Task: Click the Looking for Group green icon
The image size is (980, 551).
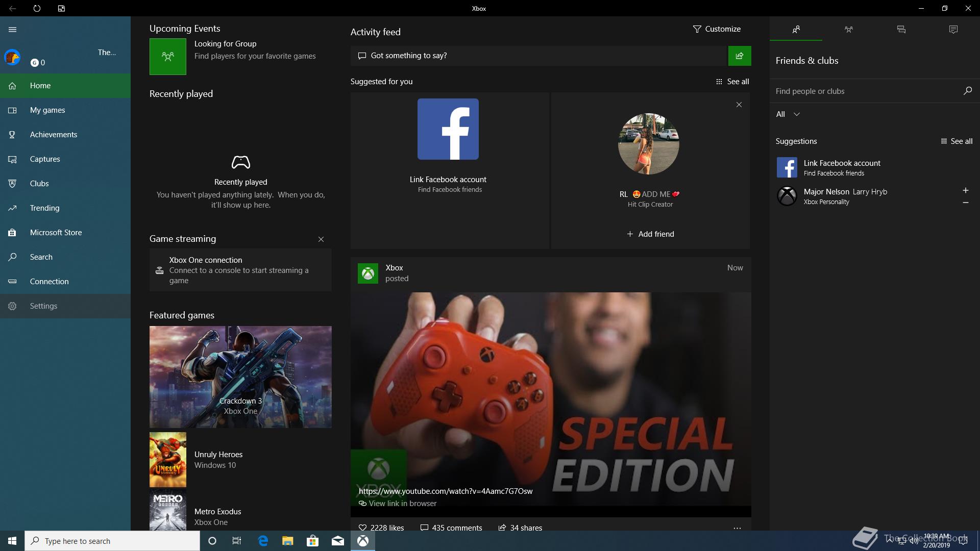Action: (168, 57)
